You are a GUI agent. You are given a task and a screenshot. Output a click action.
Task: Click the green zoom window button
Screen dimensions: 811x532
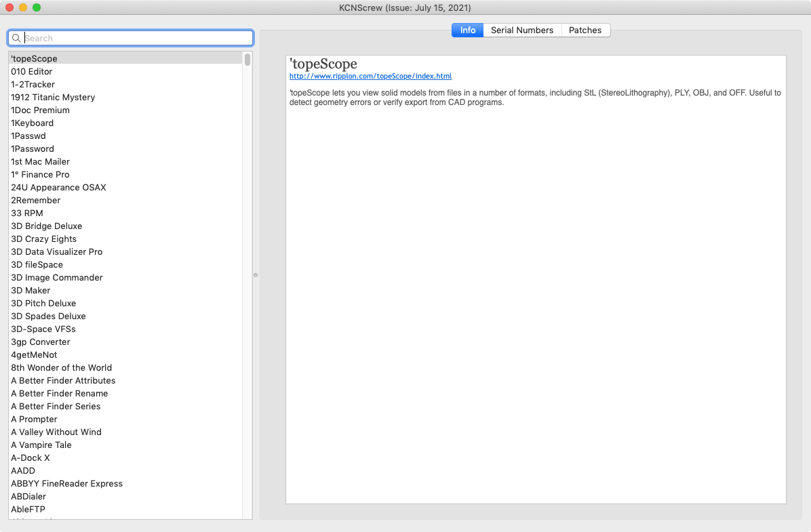pos(37,7)
